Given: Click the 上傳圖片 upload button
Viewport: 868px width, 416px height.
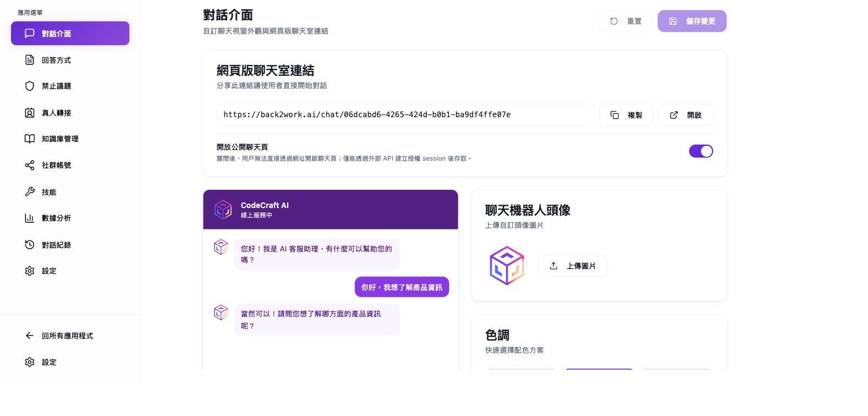Looking at the screenshot, I should (573, 266).
